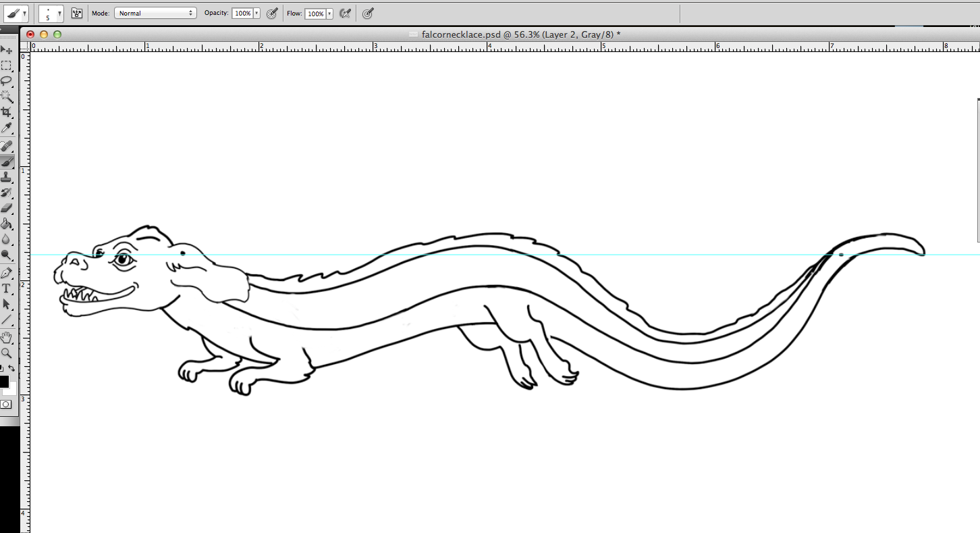Screen dimensions: 980x533
Task: Toggle tablet pressure controls size
Action: (x=368, y=13)
